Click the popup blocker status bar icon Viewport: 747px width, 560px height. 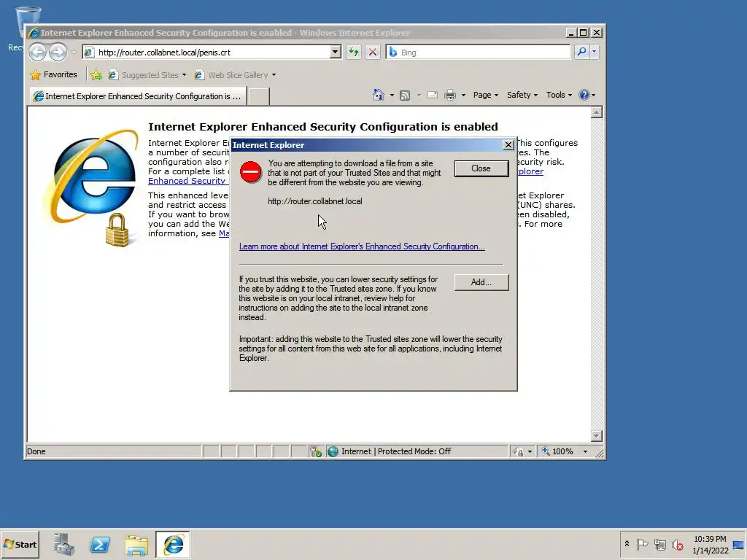click(315, 451)
